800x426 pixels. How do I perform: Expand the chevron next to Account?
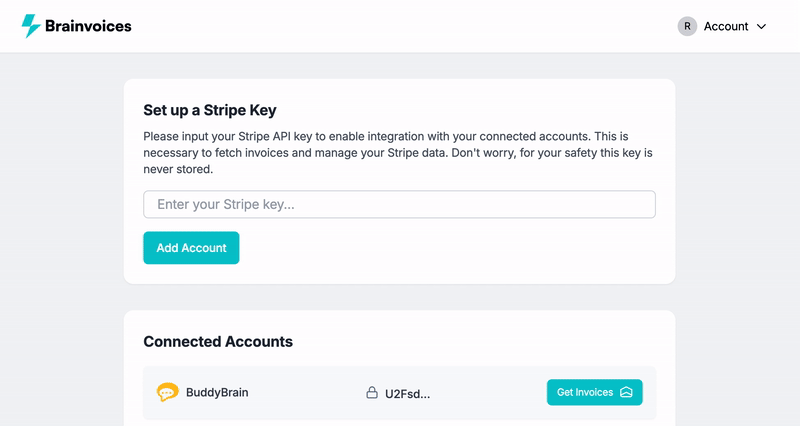(x=761, y=27)
